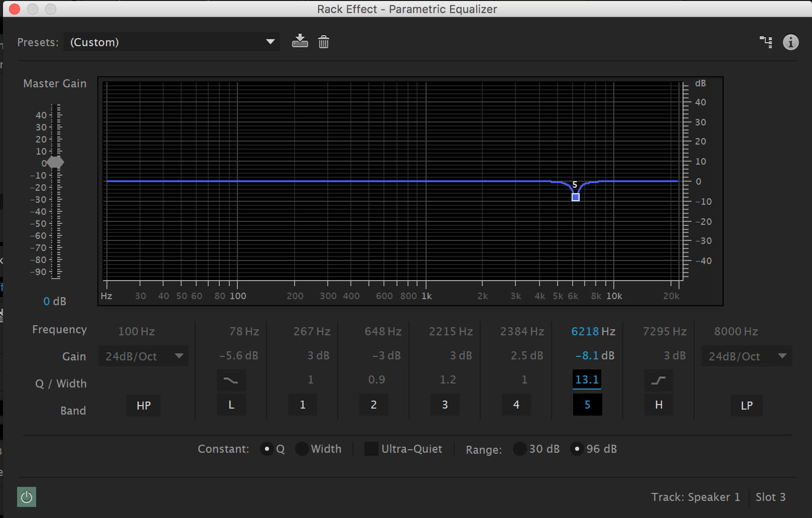Click the 6218 Hz frequency field
The image size is (812, 518).
pos(593,331)
